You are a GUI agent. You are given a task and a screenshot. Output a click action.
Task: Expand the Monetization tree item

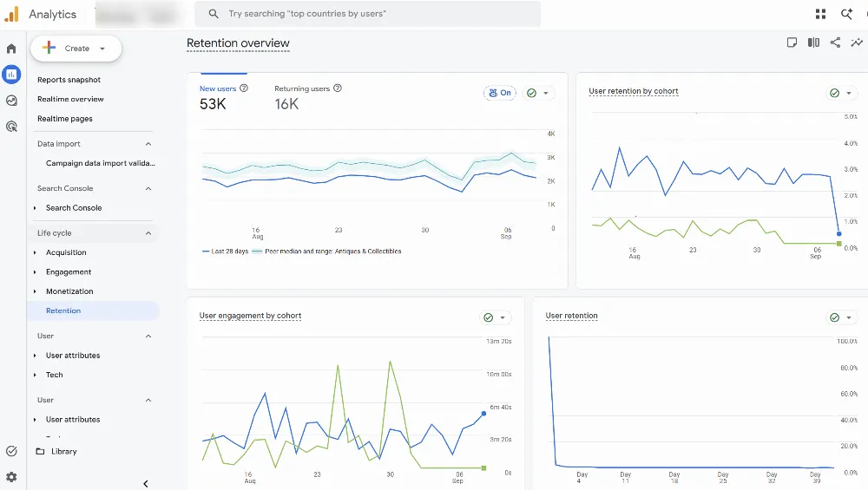(35, 291)
